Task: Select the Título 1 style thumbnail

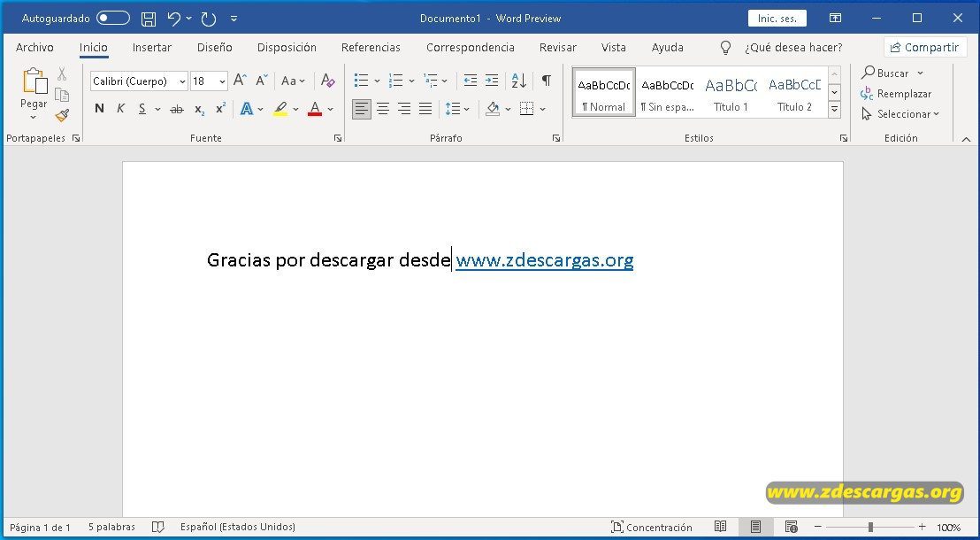Action: [x=731, y=93]
